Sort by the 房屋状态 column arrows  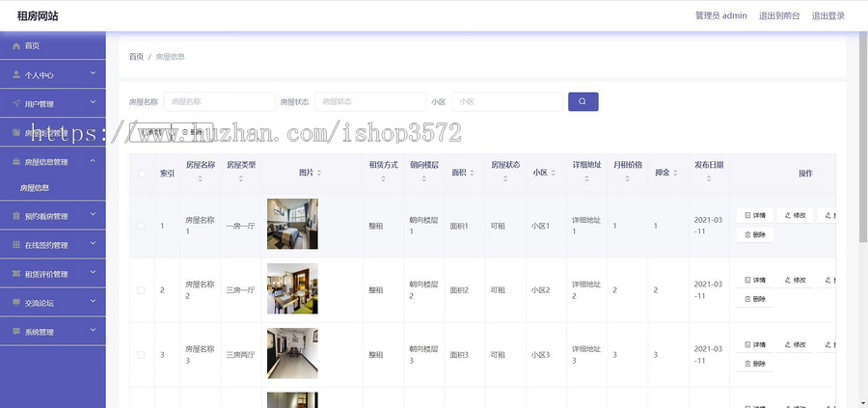[x=505, y=178]
